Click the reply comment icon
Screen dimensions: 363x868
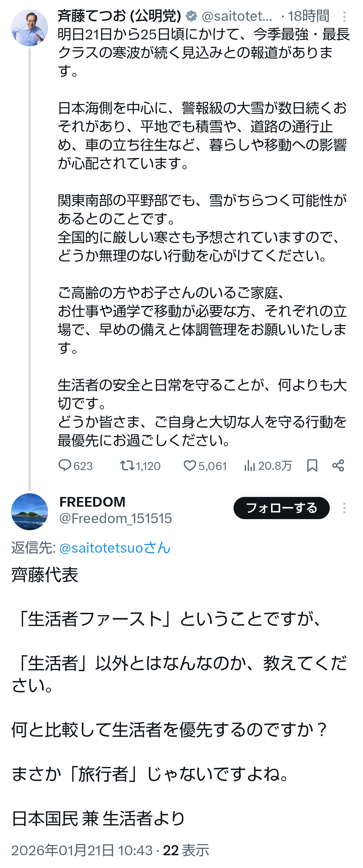pyautogui.click(x=65, y=465)
